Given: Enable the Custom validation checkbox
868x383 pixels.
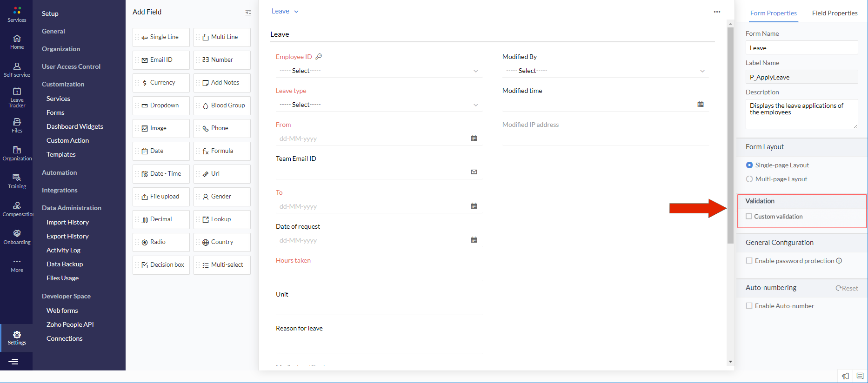Looking at the screenshot, I should point(749,217).
